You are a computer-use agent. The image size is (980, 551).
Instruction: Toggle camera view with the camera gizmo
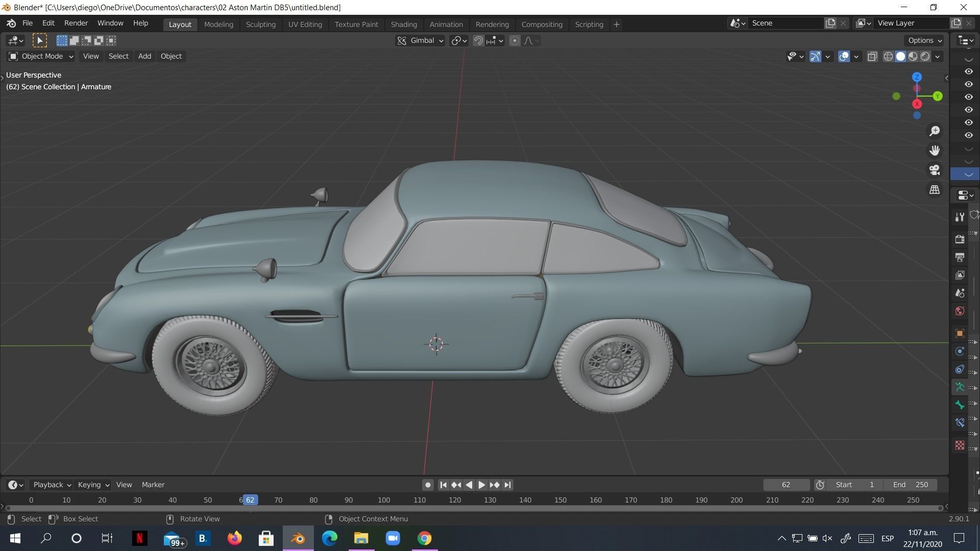click(935, 170)
